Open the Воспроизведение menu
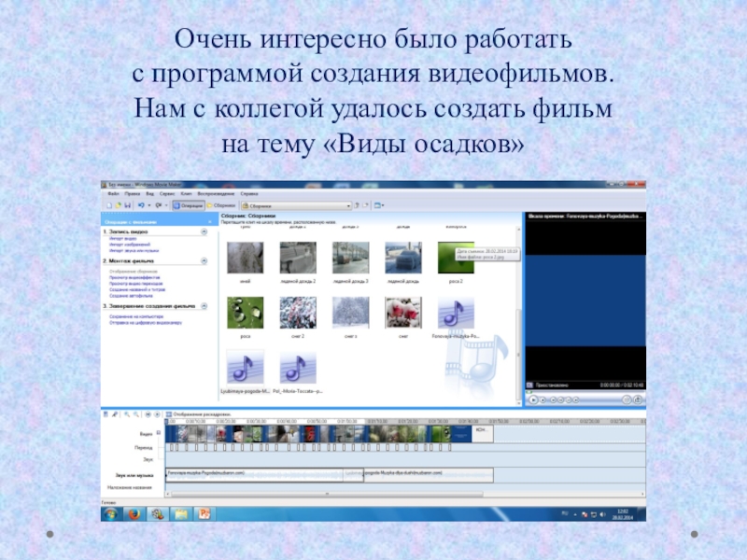The image size is (747, 560). click(216, 194)
